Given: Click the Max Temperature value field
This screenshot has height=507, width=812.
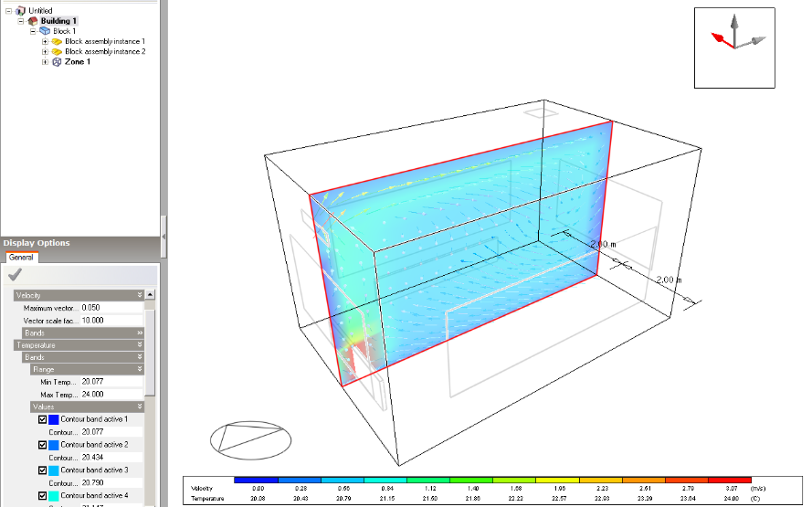Looking at the screenshot, I should coord(110,394).
